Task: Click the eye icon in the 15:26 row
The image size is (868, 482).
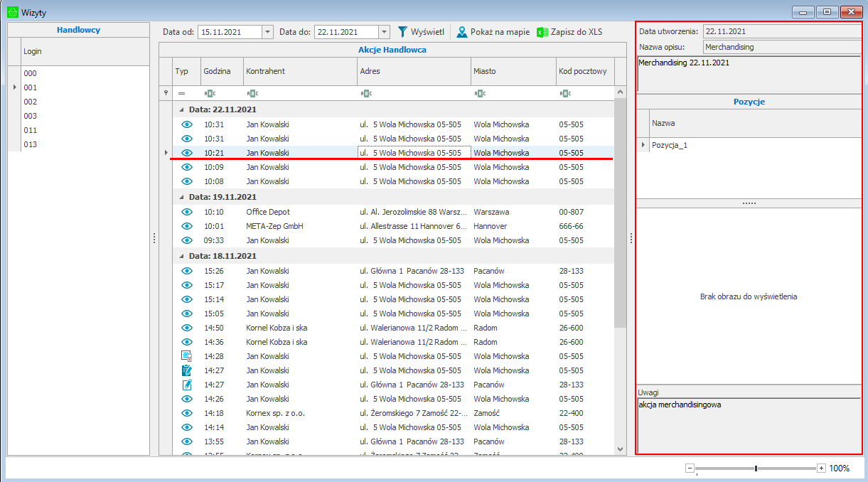Action: [x=187, y=271]
